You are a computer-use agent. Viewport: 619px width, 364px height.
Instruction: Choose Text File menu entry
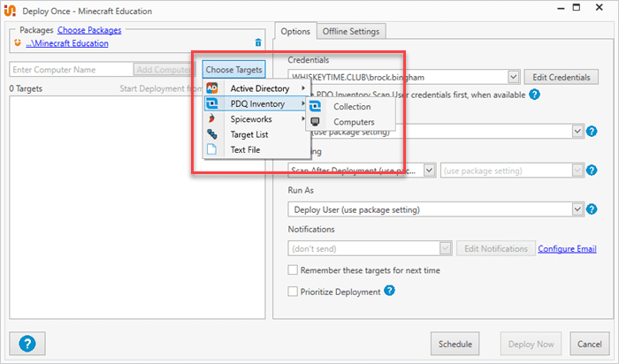tap(257, 149)
